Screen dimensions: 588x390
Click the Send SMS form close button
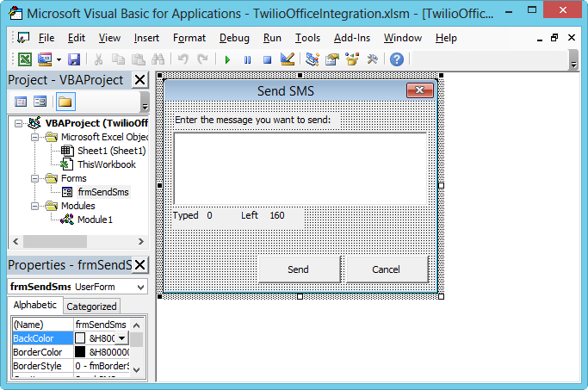419,90
